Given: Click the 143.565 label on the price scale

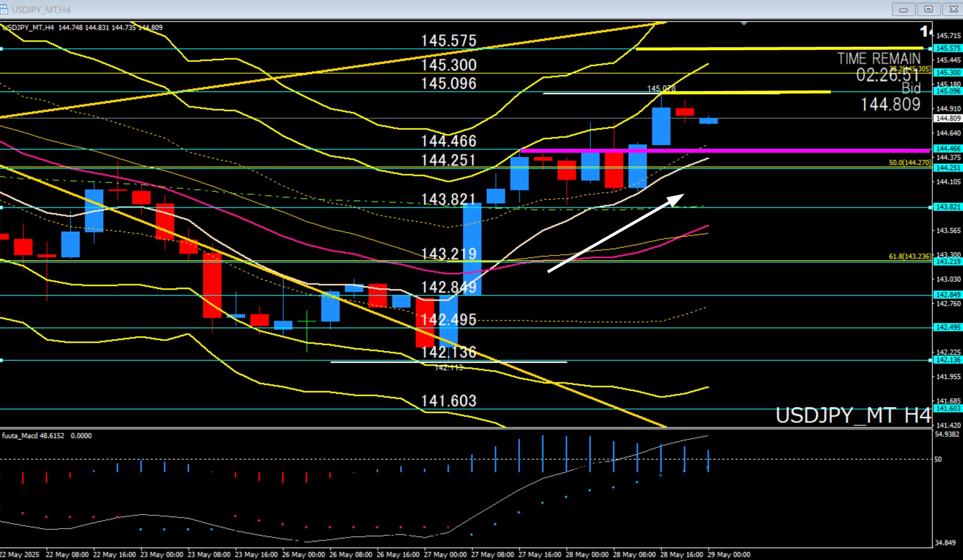Looking at the screenshot, I should coord(948,230).
